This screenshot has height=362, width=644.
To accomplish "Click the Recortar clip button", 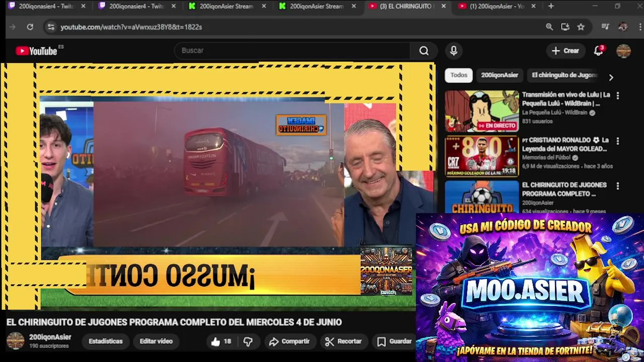I will click(344, 341).
